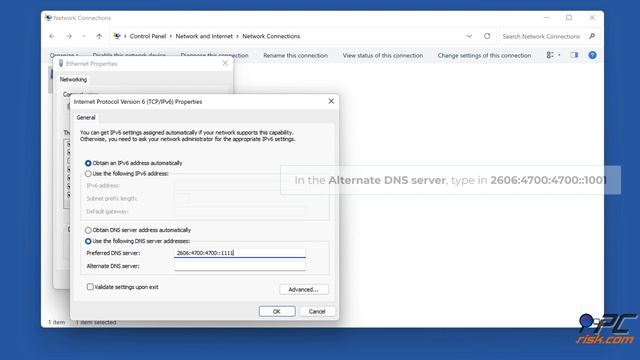Image resolution: width=640 pixels, height=360 pixels.
Task: Go back in Network Connections window
Action: pos(52,36)
